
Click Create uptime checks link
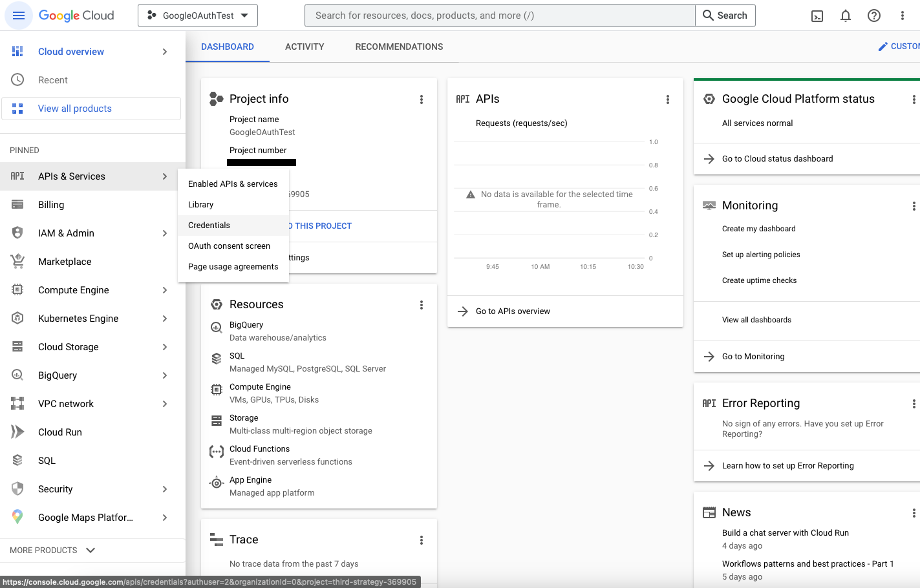tap(759, 280)
